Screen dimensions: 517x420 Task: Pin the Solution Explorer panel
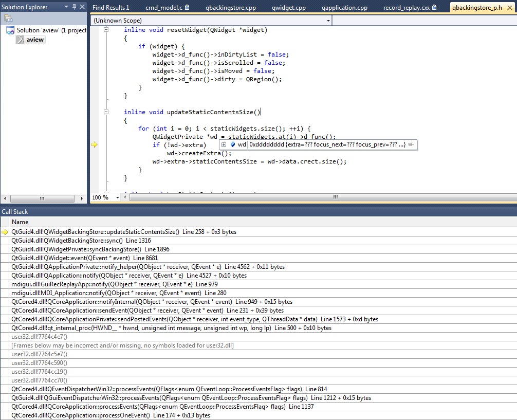[74, 7]
